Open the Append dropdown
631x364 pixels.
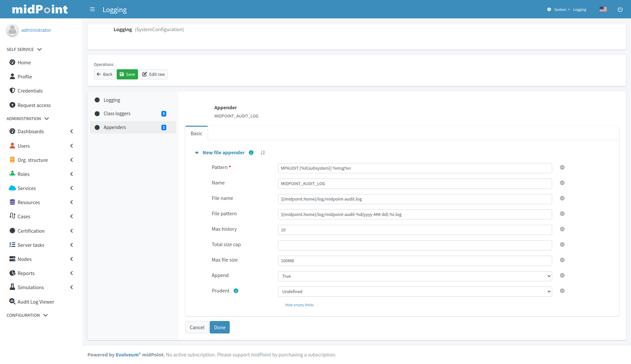pos(415,276)
